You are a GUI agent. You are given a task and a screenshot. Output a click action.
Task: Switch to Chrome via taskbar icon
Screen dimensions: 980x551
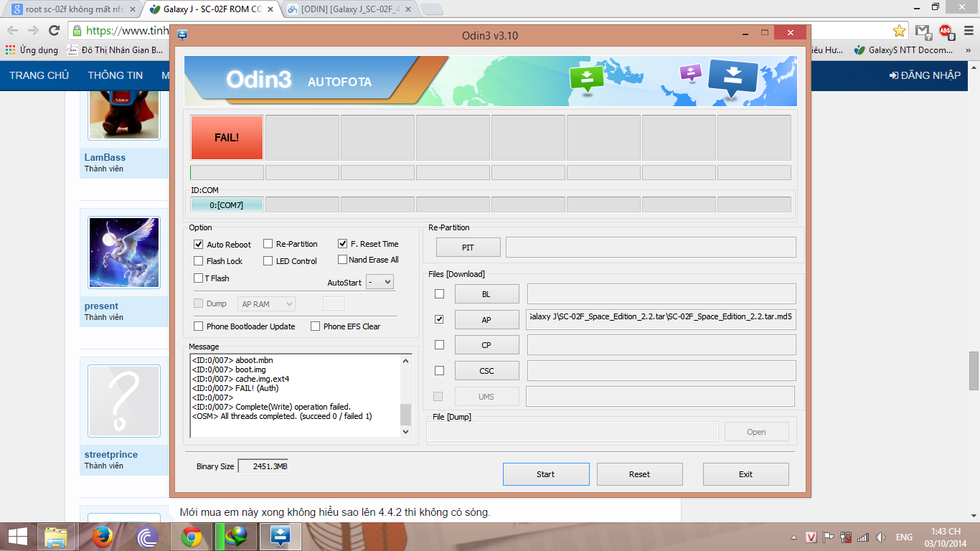tap(191, 537)
